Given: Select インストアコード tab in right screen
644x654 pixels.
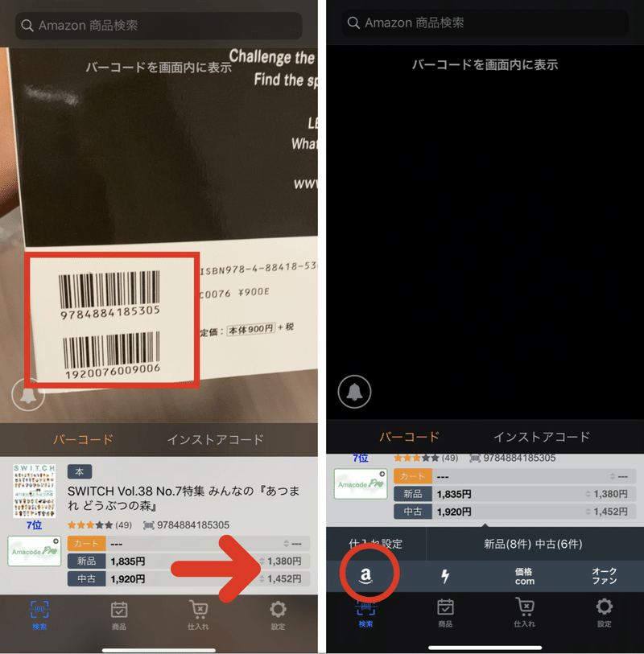Looking at the screenshot, I should (542, 437).
